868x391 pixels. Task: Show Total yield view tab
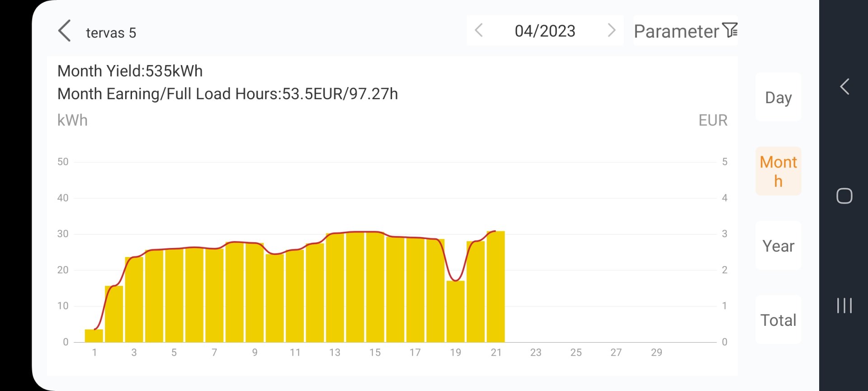778,320
